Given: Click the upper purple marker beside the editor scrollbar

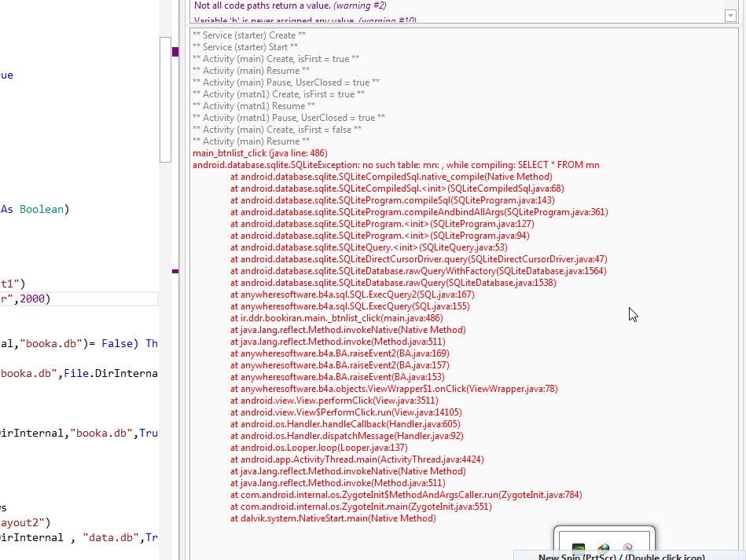Looking at the screenshot, I should 175,52.
